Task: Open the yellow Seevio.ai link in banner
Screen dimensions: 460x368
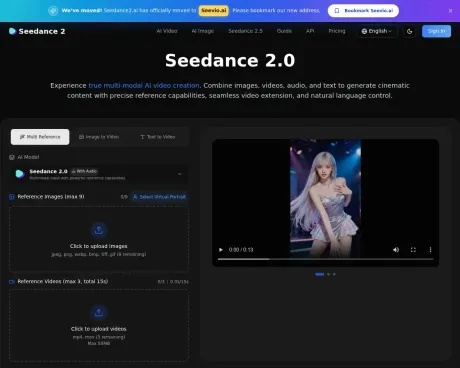Action: coord(214,10)
